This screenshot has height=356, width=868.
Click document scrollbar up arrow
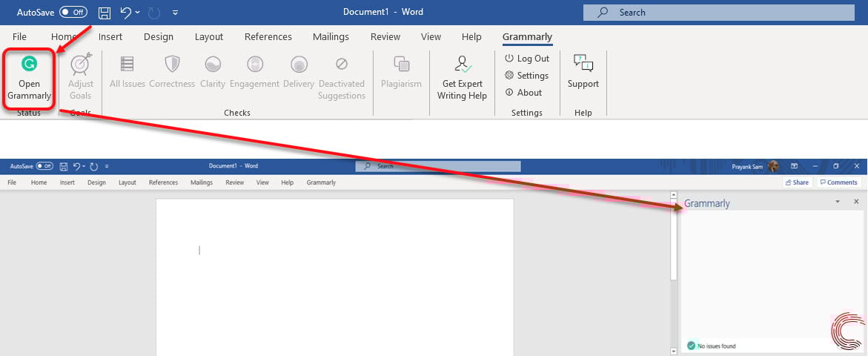[x=674, y=195]
